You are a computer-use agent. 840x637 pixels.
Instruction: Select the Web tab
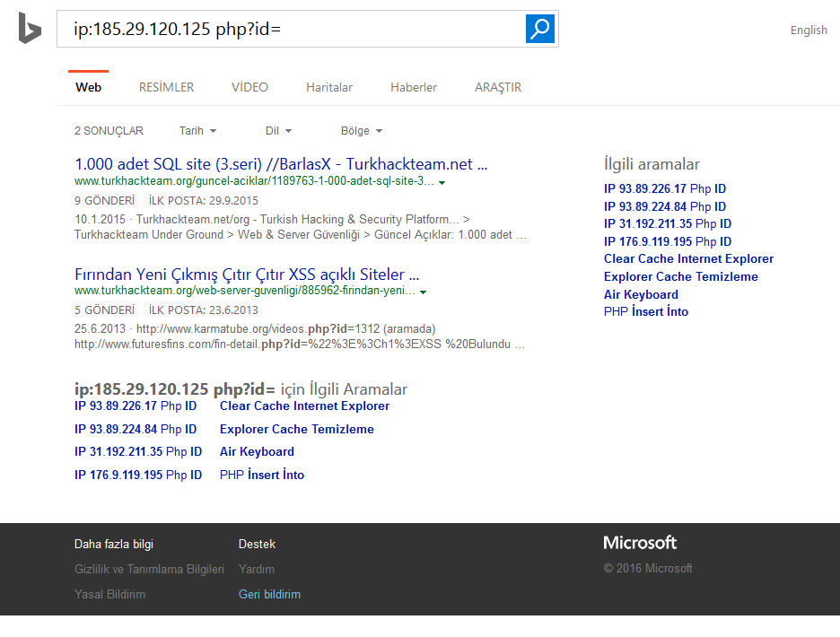(x=88, y=87)
